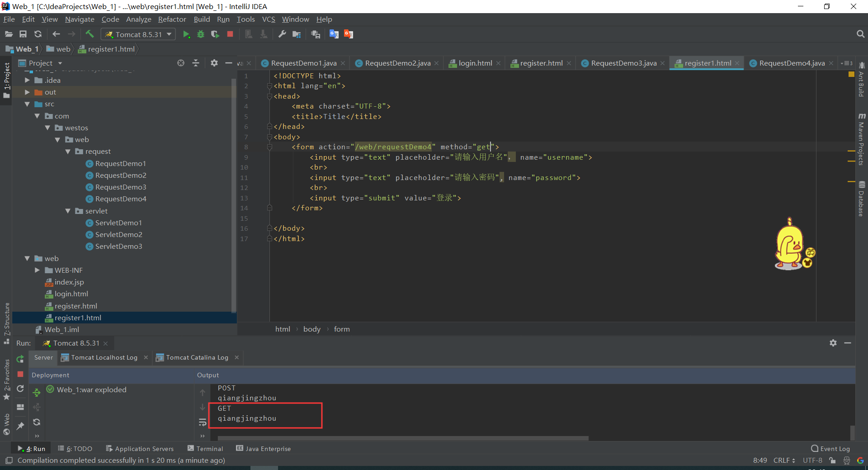Screen dimensions: 868x470
Task: Expand the WEB-INF folder
Action: (x=37, y=270)
